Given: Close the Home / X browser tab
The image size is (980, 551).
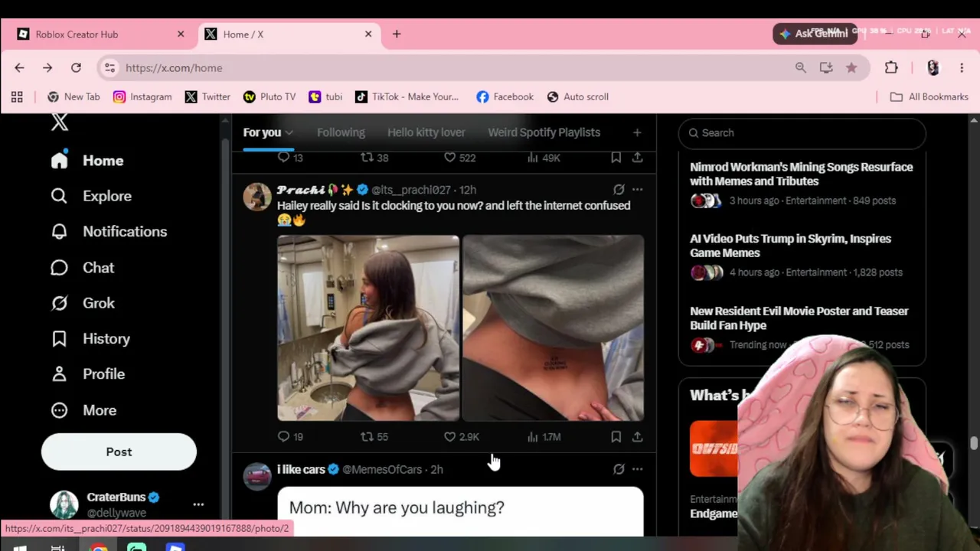Looking at the screenshot, I should point(368,34).
